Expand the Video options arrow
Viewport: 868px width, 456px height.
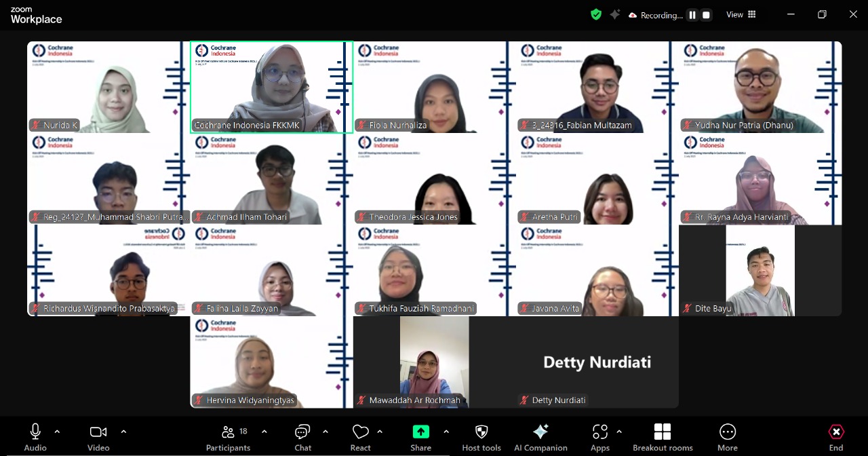click(x=123, y=432)
